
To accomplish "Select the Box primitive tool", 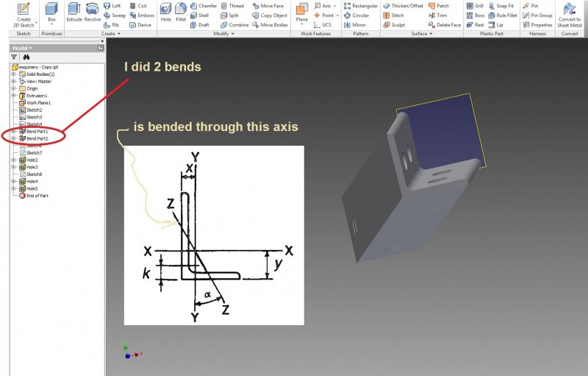I will [x=51, y=13].
